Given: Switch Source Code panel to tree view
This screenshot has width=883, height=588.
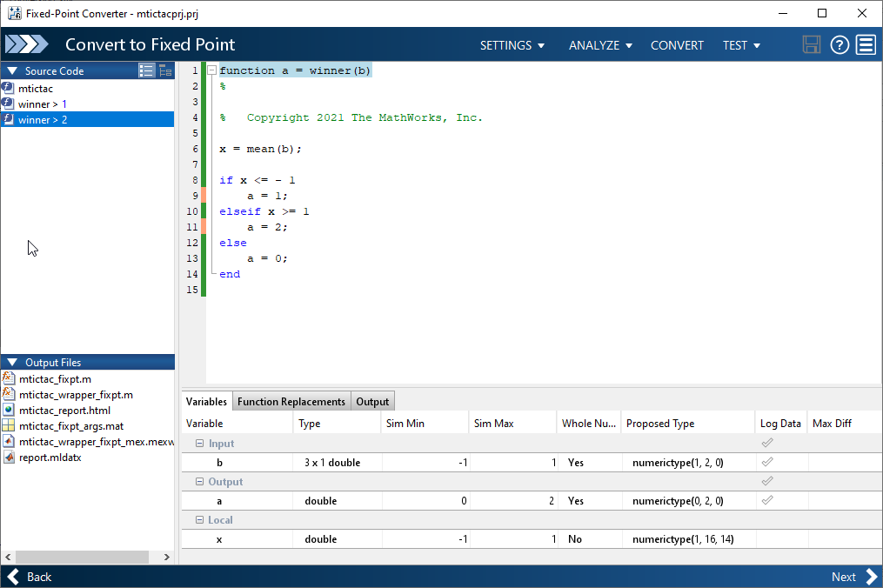Looking at the screenshot, I should (164, 70).
